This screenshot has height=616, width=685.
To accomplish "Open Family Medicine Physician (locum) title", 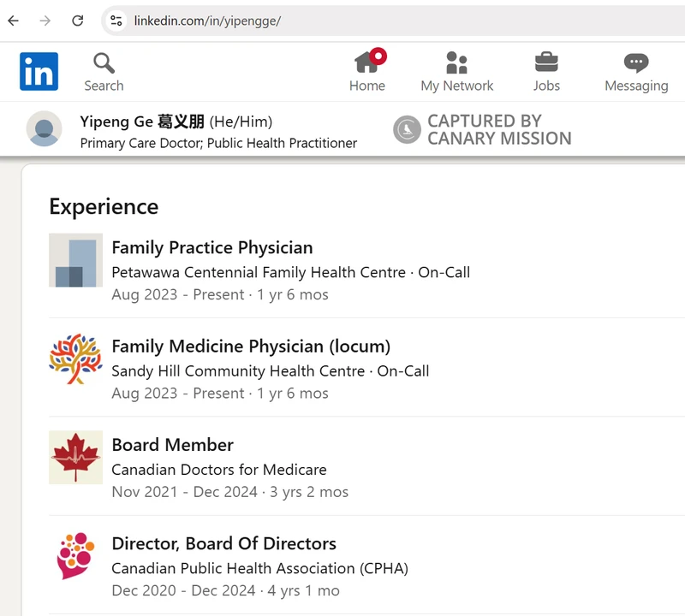I will tap(251, 346).
